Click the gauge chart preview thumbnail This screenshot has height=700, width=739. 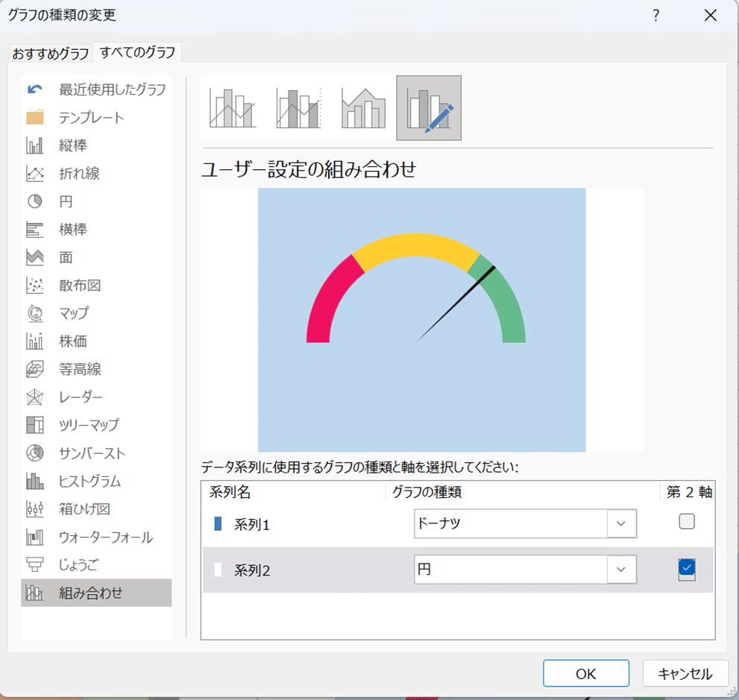point(422,320)
